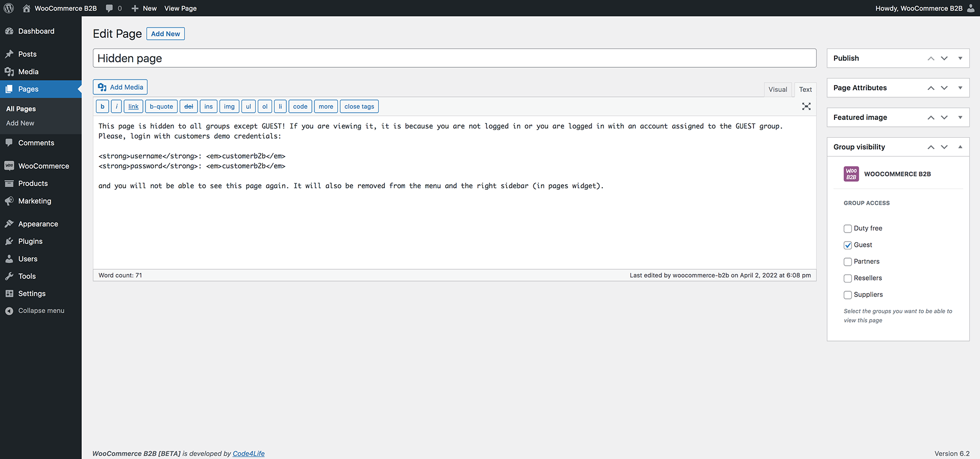This screenshot has width=980, height=459.
Task: Click the Dashboard gauge icon
Action: click(9, 31)
